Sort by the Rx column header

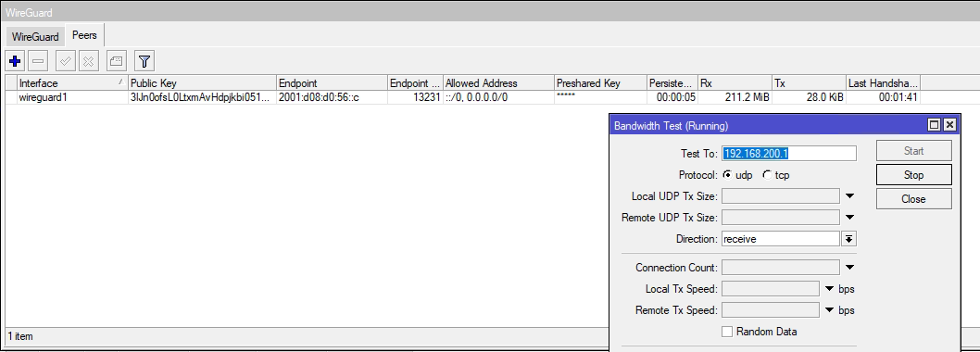click(x=735, y=83)
